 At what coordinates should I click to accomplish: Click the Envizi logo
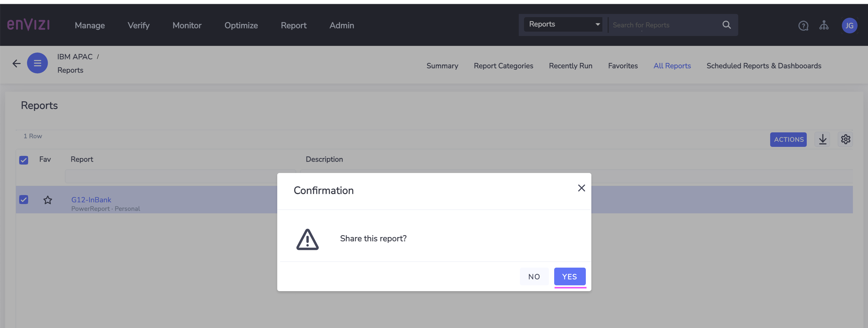29,25
